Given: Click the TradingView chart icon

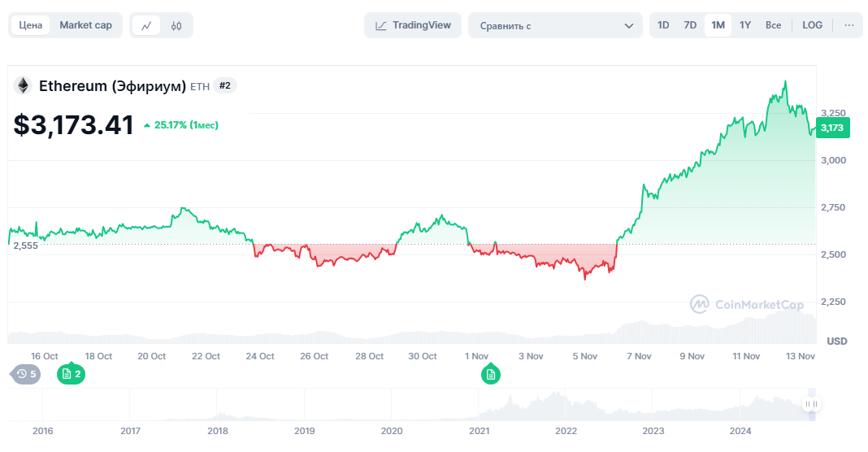Looking at the screenshot, I should (381, 25).
